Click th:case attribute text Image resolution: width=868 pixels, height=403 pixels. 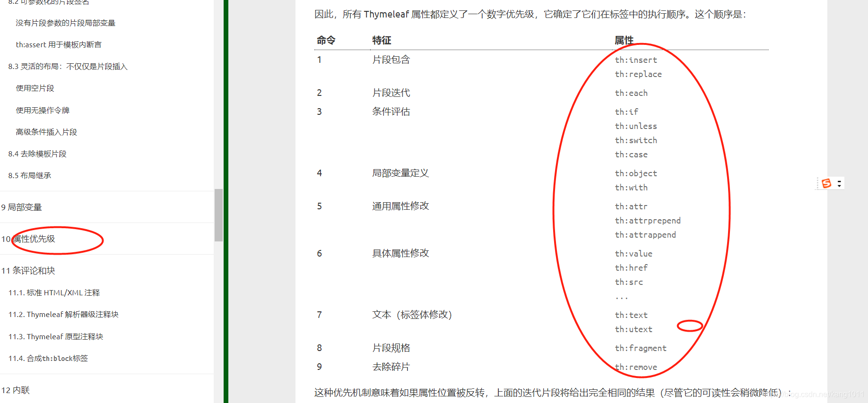point(631,154)
